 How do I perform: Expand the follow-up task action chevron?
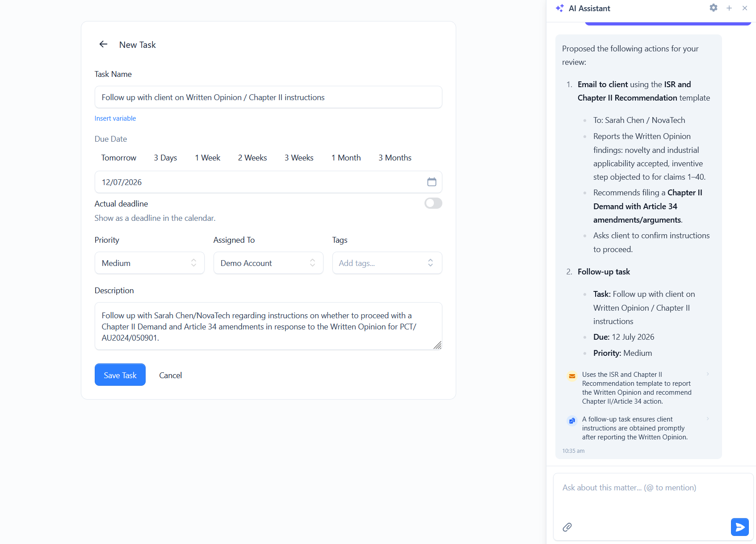pos(708,419)
